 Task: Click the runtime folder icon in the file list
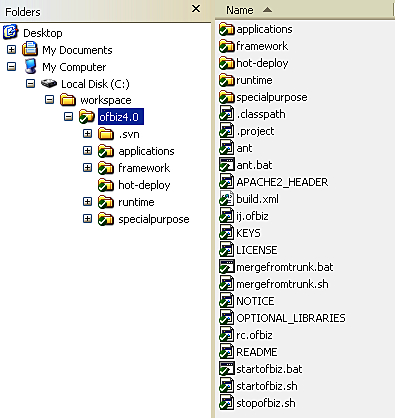click(x=227, y=80)
